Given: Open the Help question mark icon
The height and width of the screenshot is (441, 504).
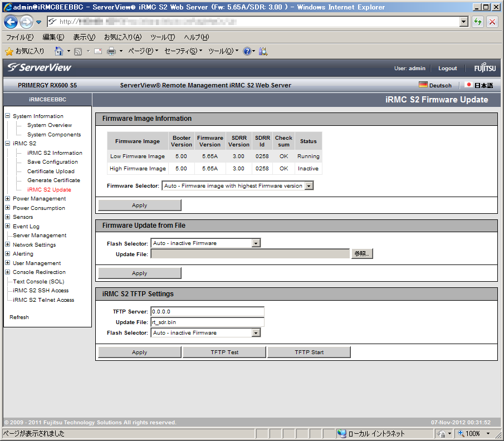Looking at the screenshot, I should [247, 51].
